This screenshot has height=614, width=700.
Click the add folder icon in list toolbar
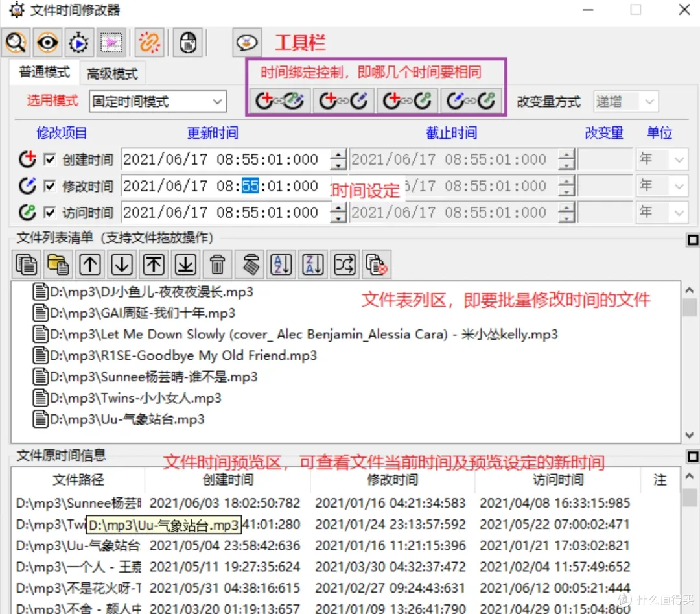pos(58,265)
